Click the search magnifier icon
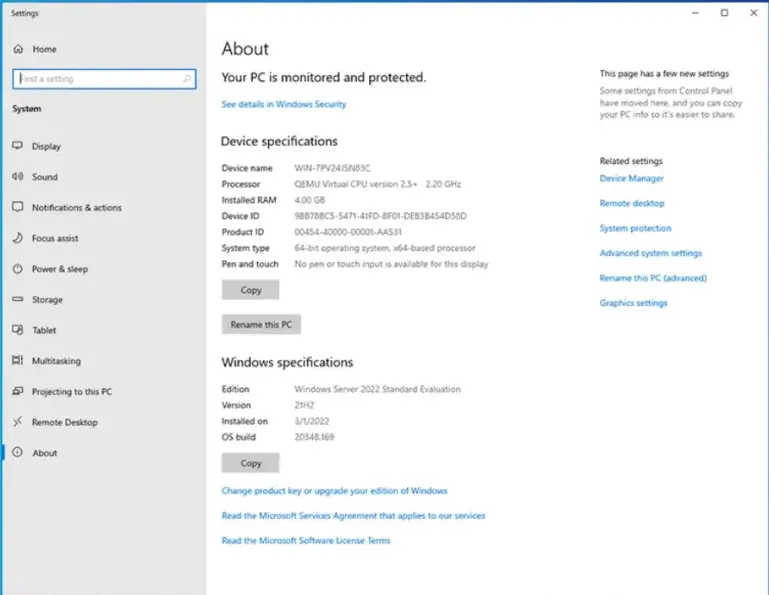 tap(187, 78)
